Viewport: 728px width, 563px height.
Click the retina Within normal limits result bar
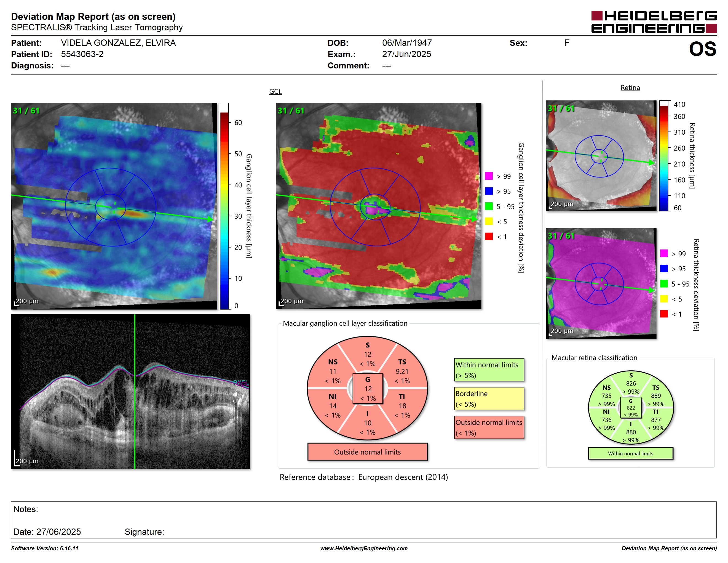(x=630, y=453)
